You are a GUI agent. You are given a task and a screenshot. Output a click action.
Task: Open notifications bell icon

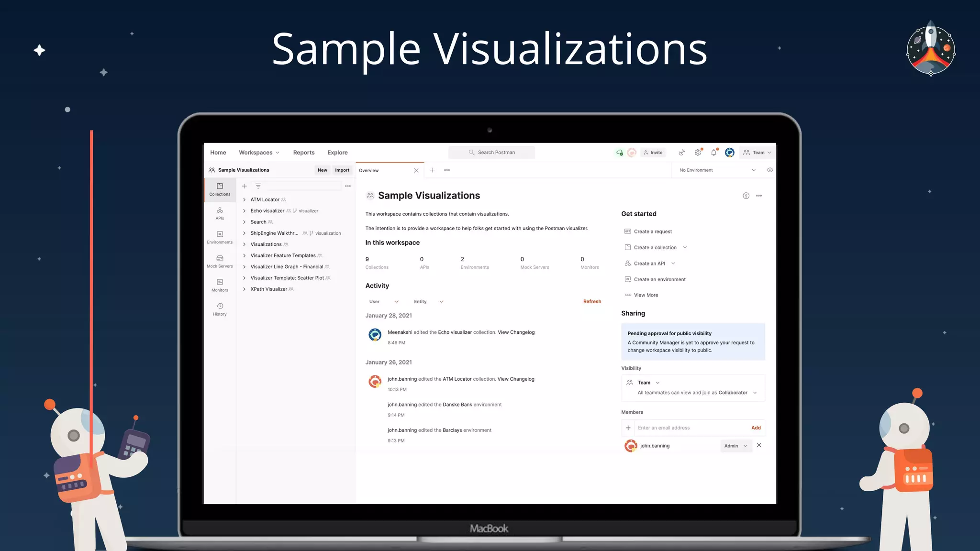[713, 153]
